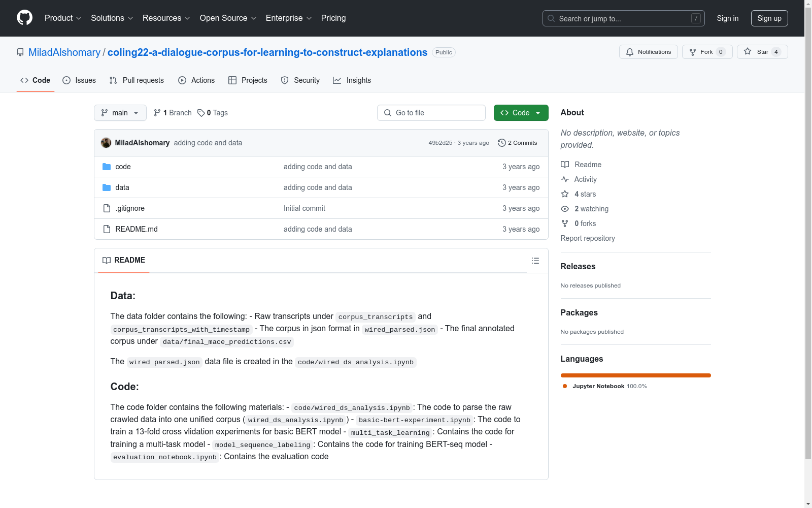View the 2 watching link
Image resolution: width=812 pixels, height=508 pixels.
[585, 209]
